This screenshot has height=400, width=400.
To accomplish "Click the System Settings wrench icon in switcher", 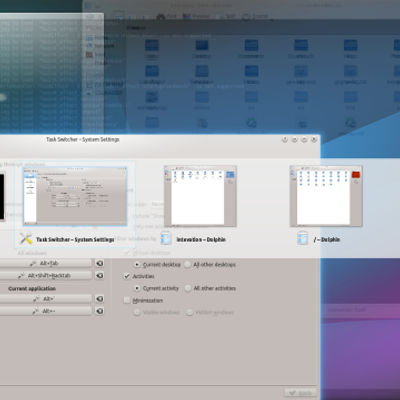I will point(26,239).
